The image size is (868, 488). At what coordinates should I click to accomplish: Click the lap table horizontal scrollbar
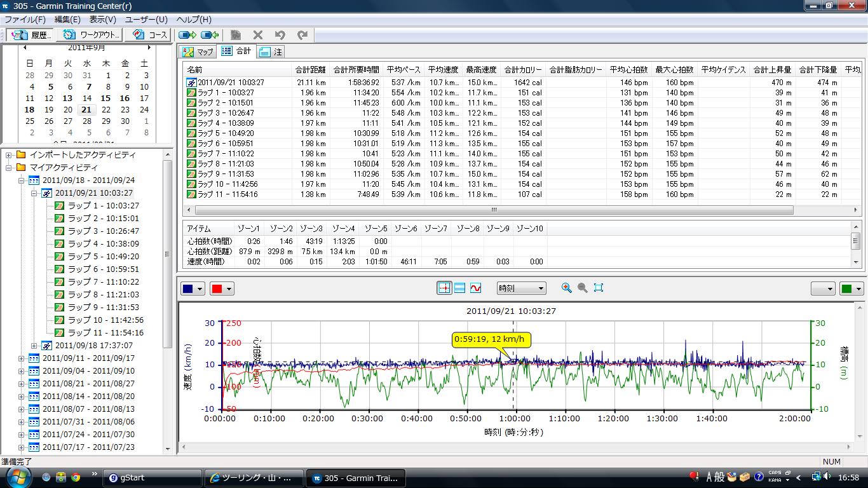coord(493,210)
